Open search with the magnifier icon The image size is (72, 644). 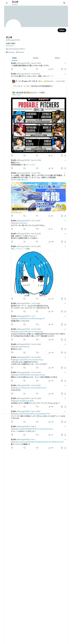(x=64, y=3)
